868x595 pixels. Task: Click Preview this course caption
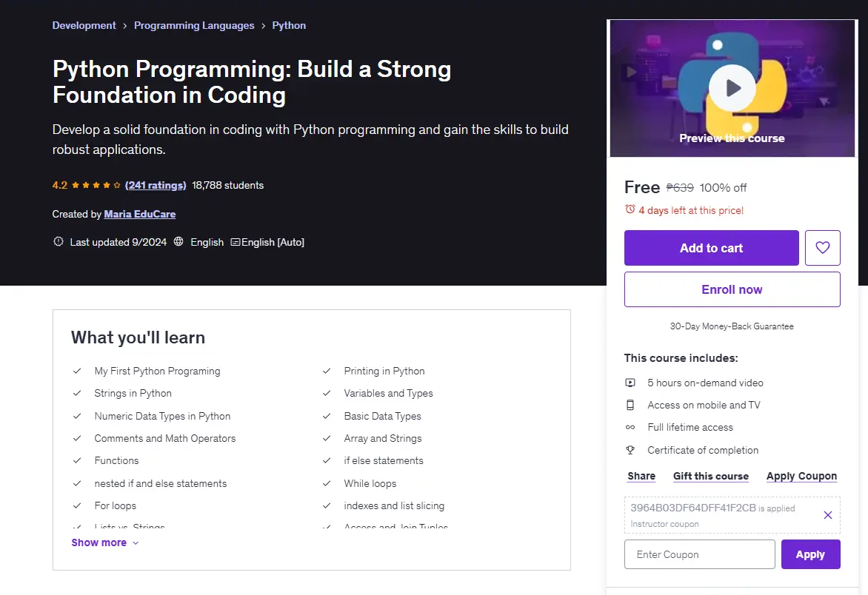coord(732,138)
